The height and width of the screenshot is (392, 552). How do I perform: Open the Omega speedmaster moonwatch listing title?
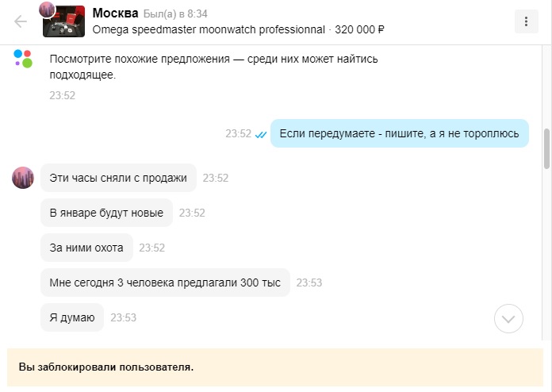(x=209, y=30)
